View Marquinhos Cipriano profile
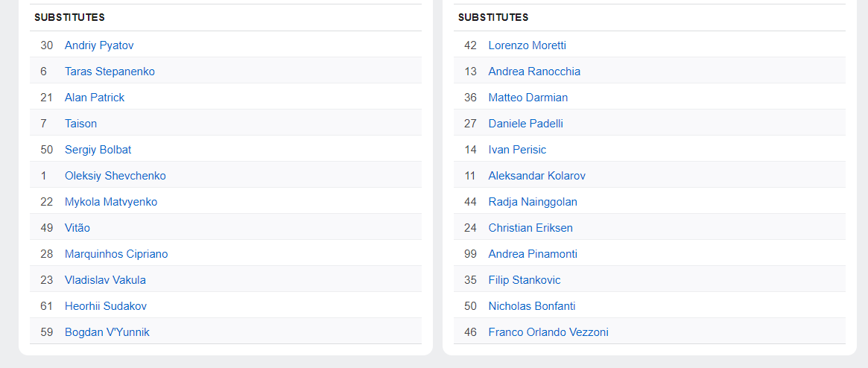Viewport: 868px width, 368px height. coord(116,253)
